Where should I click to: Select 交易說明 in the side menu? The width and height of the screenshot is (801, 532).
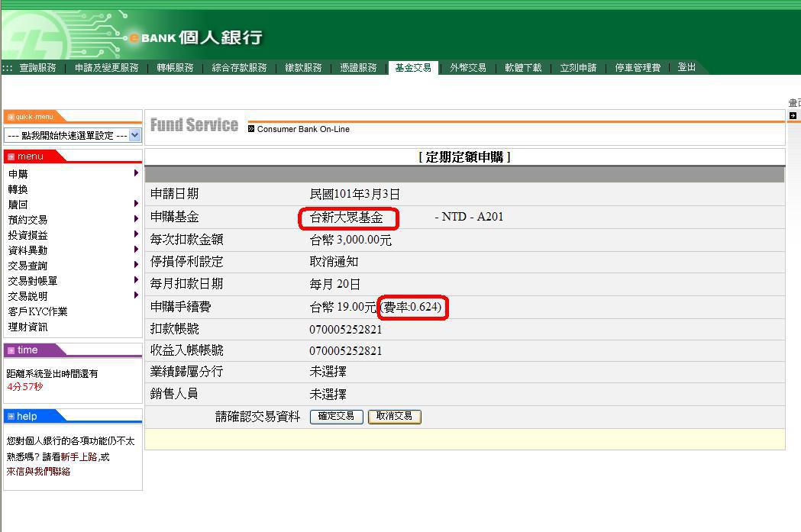click(27, 297)
